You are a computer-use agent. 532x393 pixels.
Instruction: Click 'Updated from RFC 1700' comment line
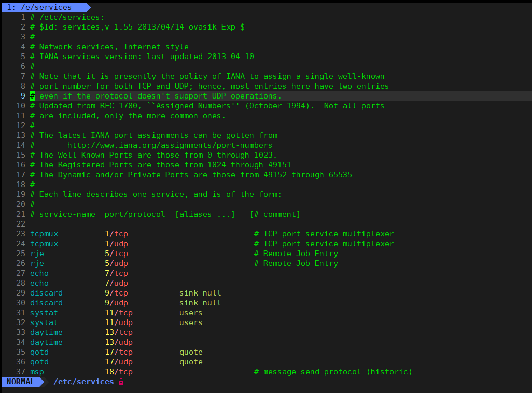(207, 106)
